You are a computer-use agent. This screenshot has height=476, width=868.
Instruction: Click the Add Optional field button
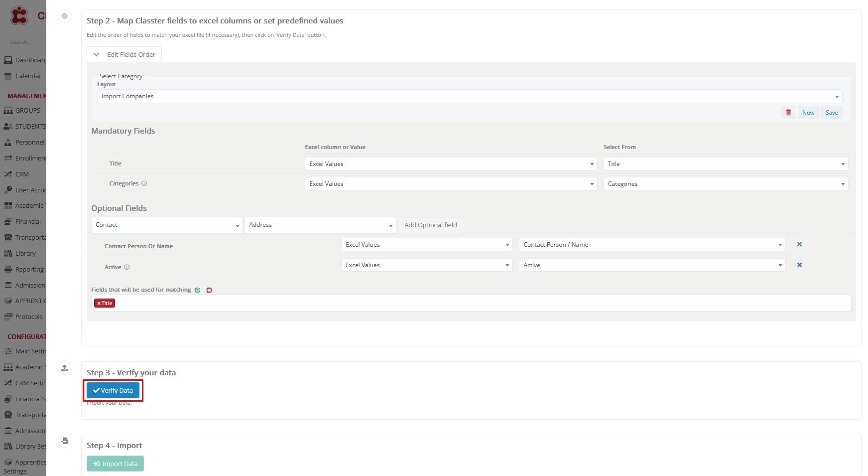pyautogui.click(x=430, y=225)
